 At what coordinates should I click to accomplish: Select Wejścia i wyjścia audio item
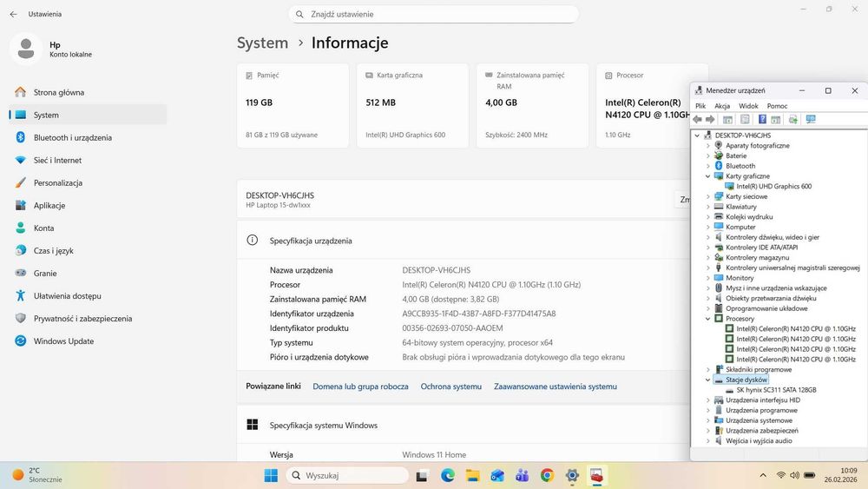pyautogui.click(x=759, y=441)
